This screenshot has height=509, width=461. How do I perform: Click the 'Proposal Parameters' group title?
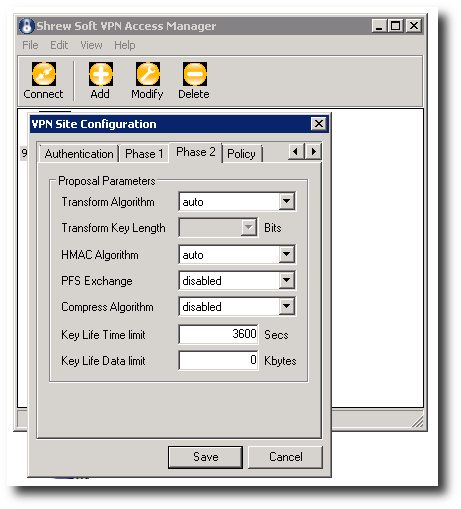[107, 181]
